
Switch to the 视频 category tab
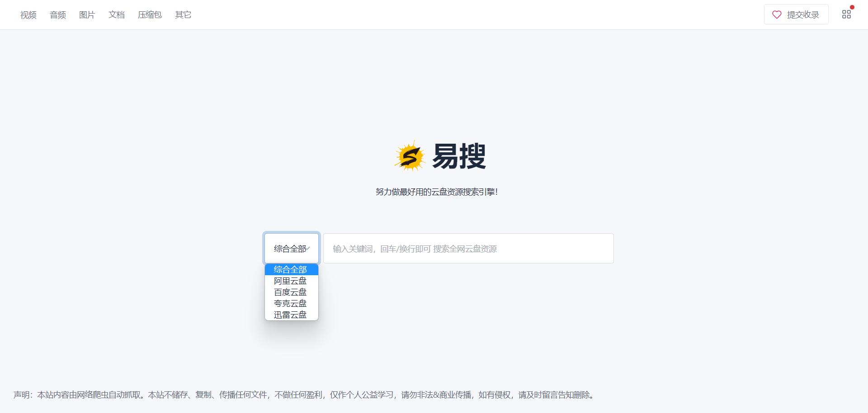pos(28,14)
